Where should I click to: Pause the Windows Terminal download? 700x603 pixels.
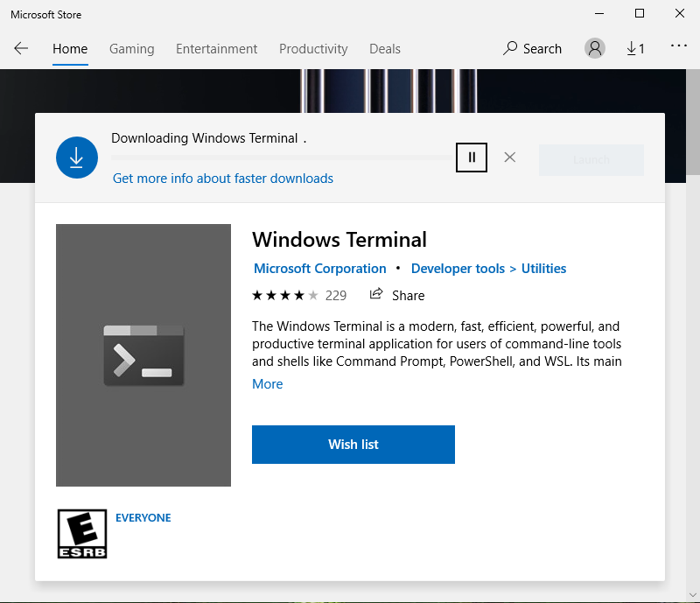[x=472, y=158]
